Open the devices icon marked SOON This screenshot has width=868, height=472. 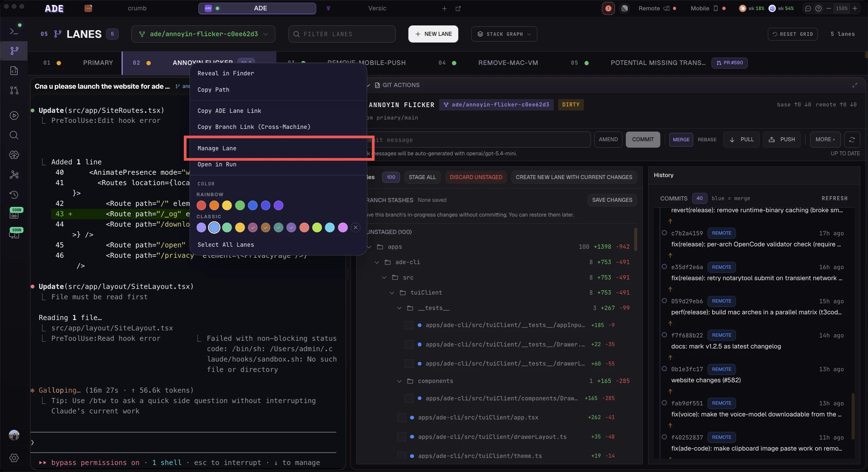14,233
